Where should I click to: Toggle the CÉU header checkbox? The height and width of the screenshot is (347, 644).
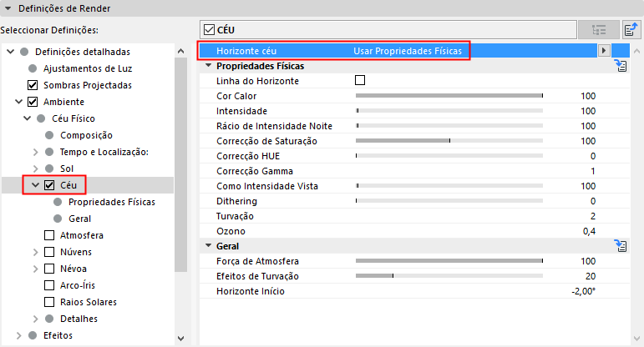(x=209, y=30)
